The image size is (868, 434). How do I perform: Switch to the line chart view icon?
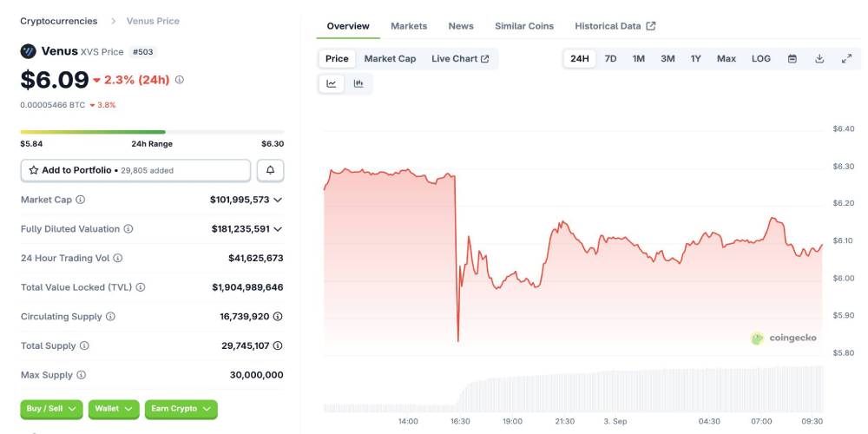click(332, 84)
